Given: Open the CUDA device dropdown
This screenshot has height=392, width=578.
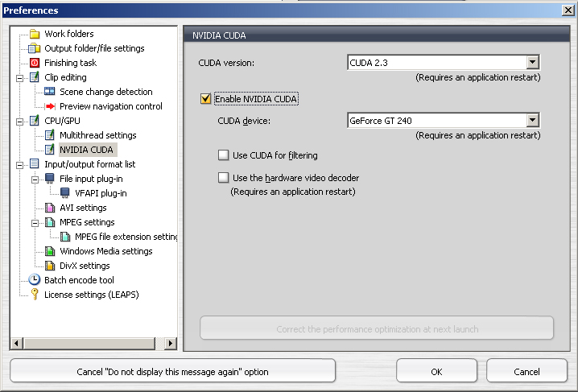Looking at the screenshot, I should coord(532,120).
